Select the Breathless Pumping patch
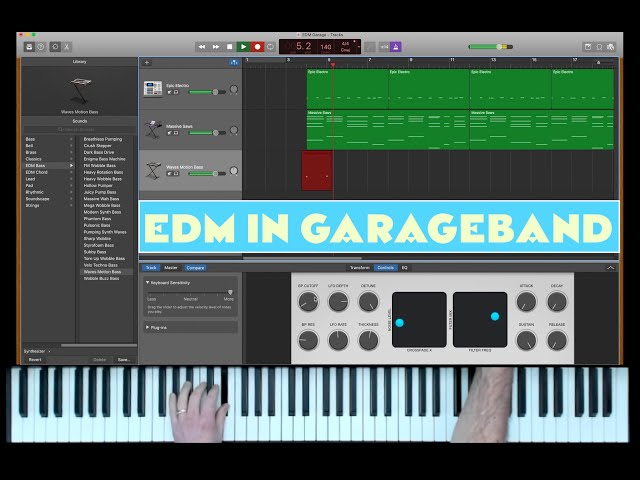The width and height of the screenshot is (640, 480). (103, 139)
